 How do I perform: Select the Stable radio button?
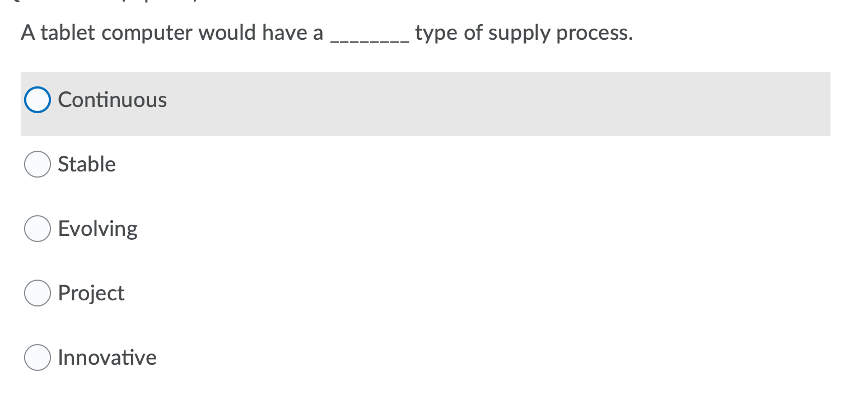click(x=37, y=164)
